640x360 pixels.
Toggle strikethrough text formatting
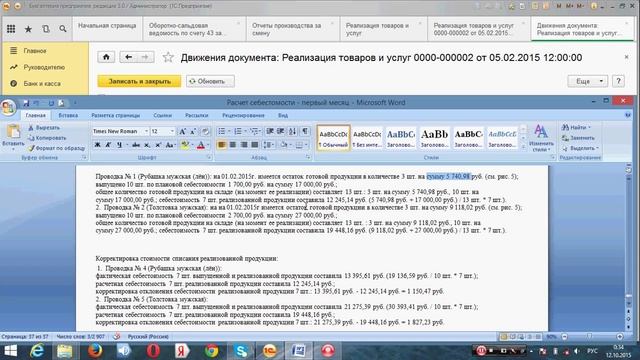pos(136,145)
